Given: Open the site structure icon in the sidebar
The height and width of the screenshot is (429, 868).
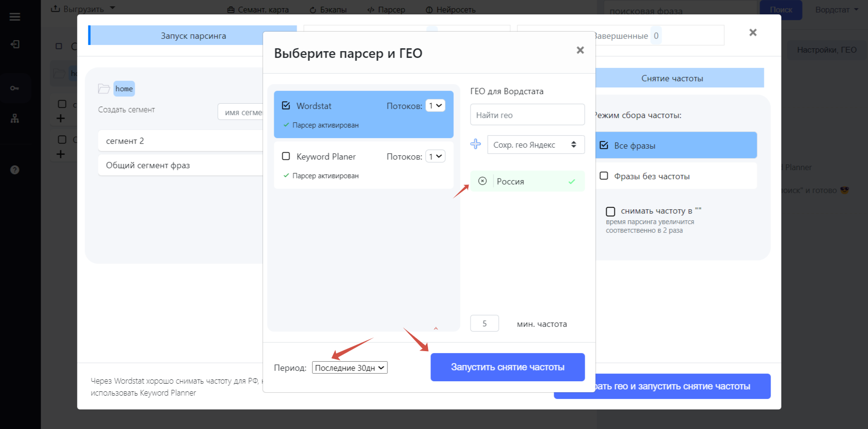Looking at the screenshot, I should [x=15, y=118].
